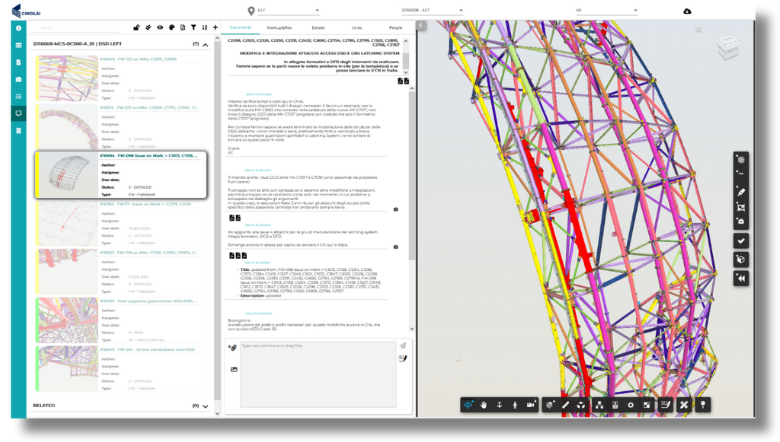Switch to the Details tab
780x442 pixels.
(x=318, y=28)
